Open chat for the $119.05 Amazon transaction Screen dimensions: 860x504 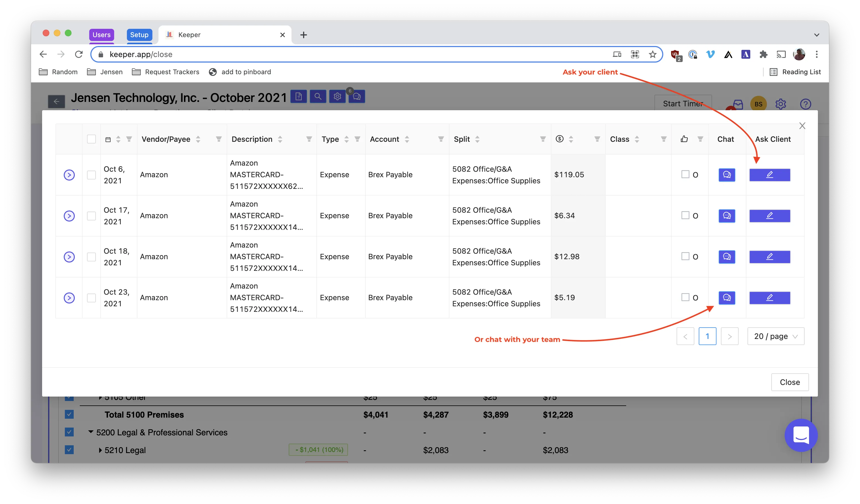click(x=726, y=174)
